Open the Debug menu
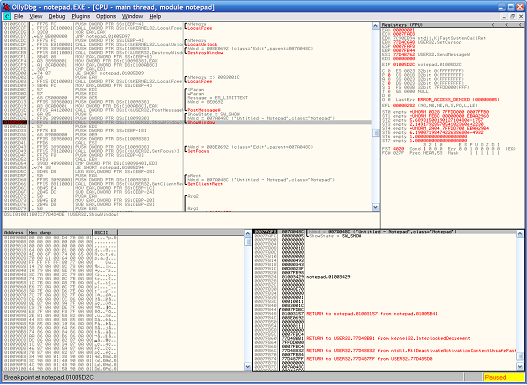 (x=56, y=16)
